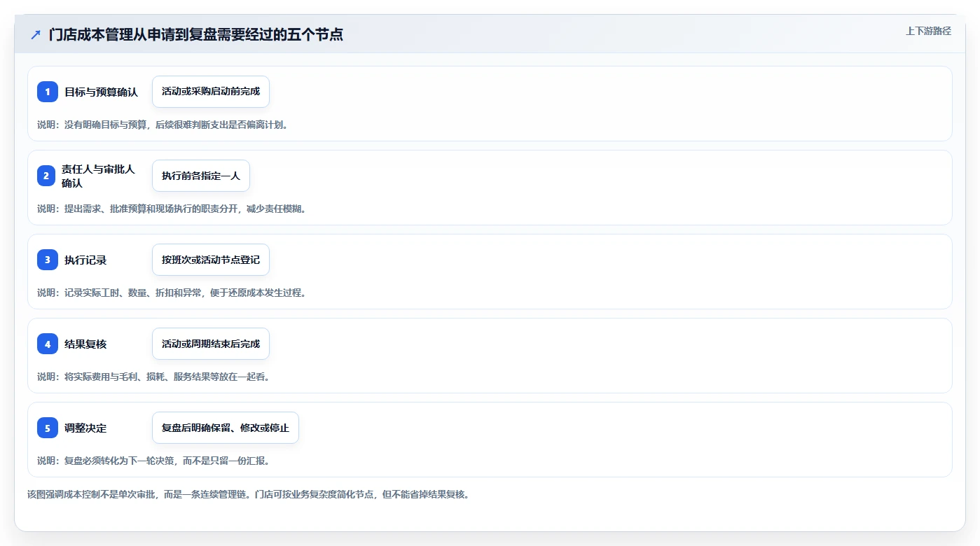The height and width of the screenshot is (546, 980).
Task: Click the note starting 说明：提出需求、批准预算
Action: coord(172,209)
